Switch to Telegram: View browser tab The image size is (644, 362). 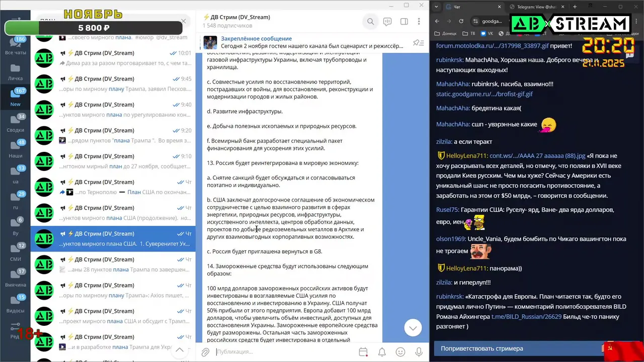pos(536,7)
